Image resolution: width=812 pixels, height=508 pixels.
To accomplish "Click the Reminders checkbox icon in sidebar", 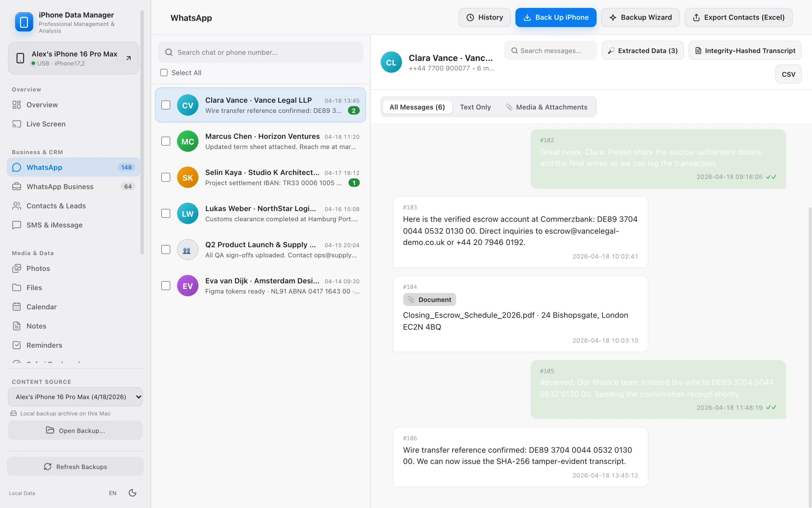I will click(17, 345).
